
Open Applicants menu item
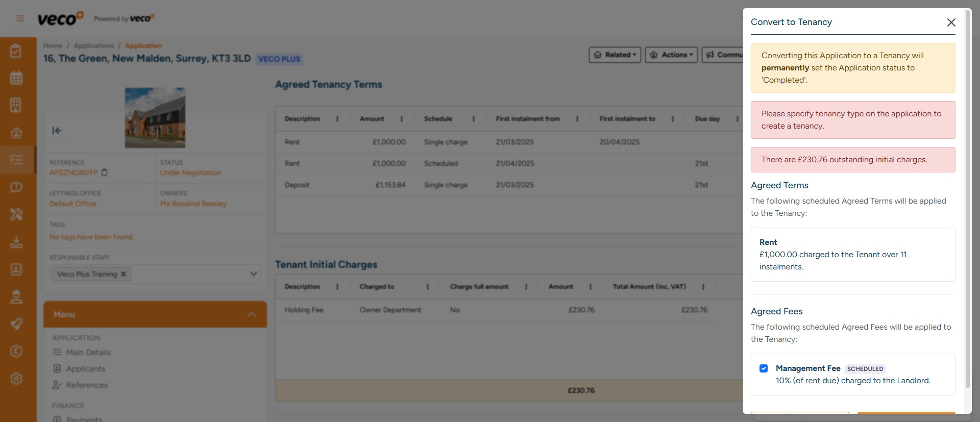[86, 368]
